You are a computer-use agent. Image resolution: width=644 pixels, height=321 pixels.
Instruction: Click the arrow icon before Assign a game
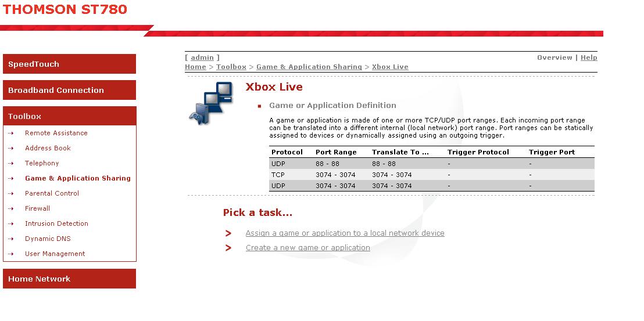click(x=228, y=233)
